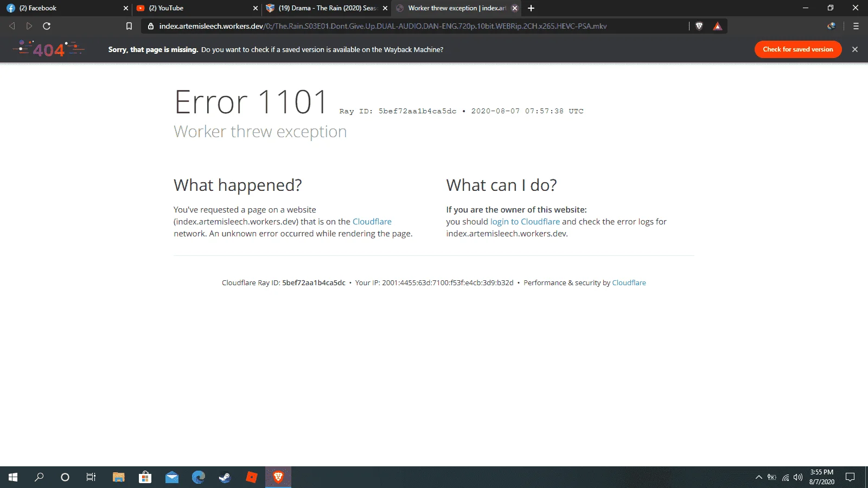
Task: Open the battery status tray icon
Action: click(x=771, y=477)
